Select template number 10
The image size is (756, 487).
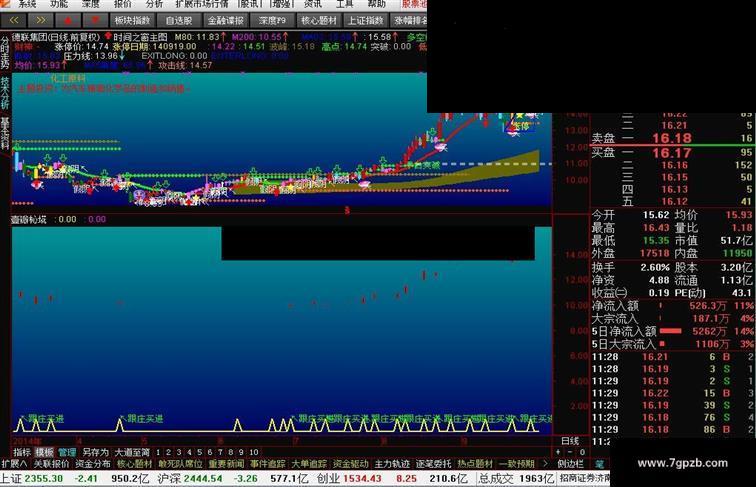(254, 452)
